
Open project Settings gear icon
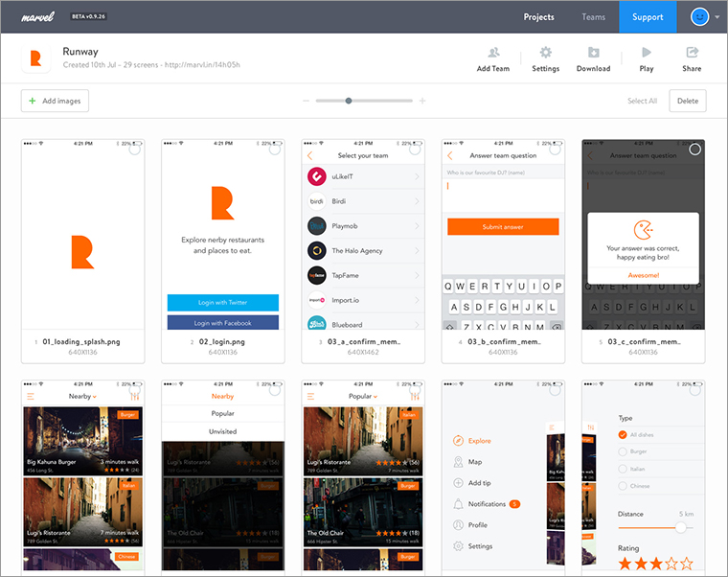[546, 52]
